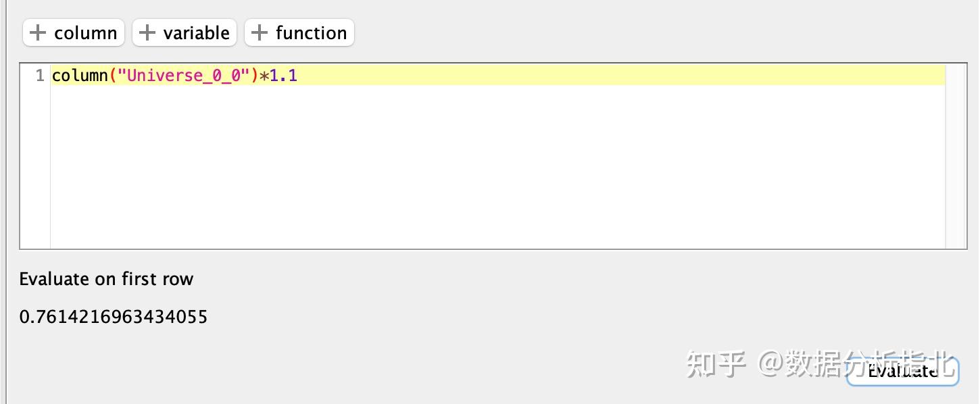This screenshot has width=980, height=404.
Task: Click the opening parenthesis after column
Action: 113,76
